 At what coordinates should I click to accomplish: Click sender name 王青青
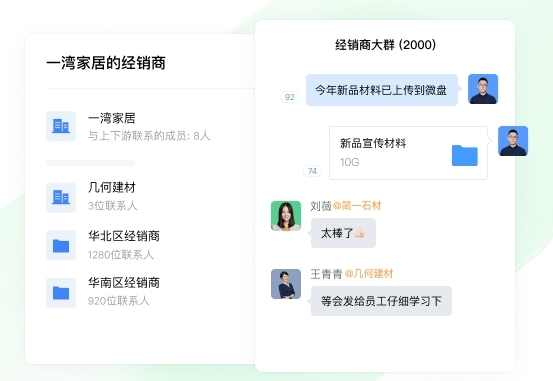point(326,274)
